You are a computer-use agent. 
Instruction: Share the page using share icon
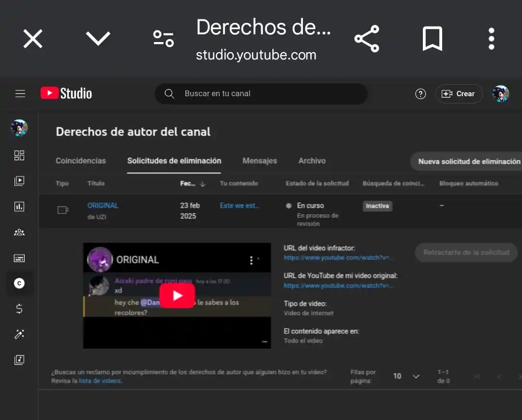click(367, 39)
